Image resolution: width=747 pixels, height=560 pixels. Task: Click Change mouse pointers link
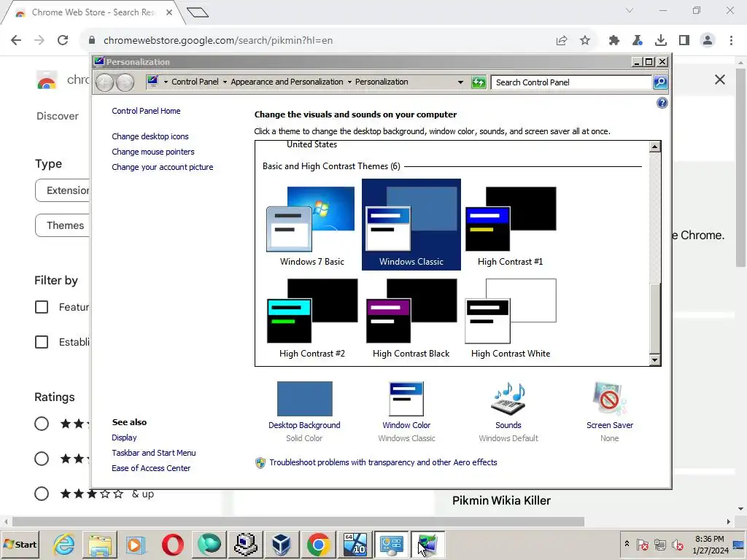[153, 152]
